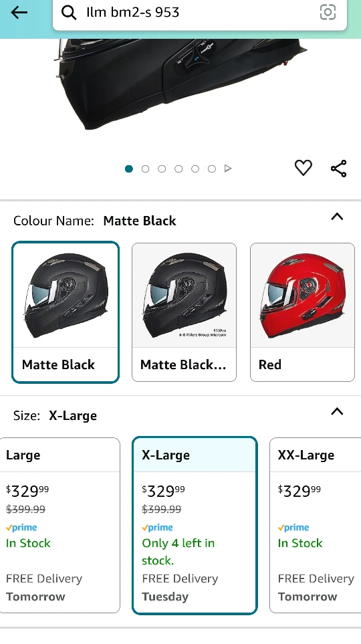This screenshot has width=361, height=644.
Task: Add helmet to wishlist with heart icon
Action: pos(304,168)
